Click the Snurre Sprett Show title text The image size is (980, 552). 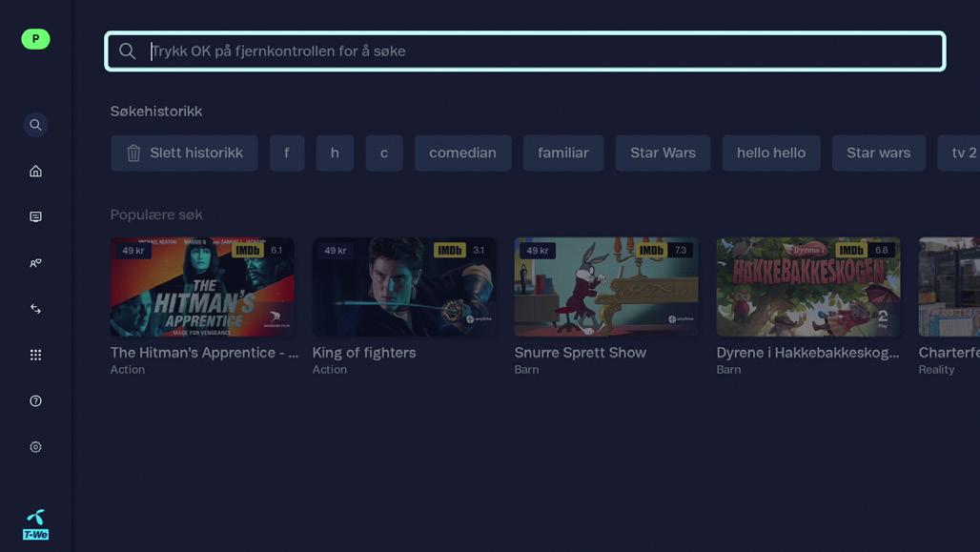pyautogui.click(x=581, y=353)
